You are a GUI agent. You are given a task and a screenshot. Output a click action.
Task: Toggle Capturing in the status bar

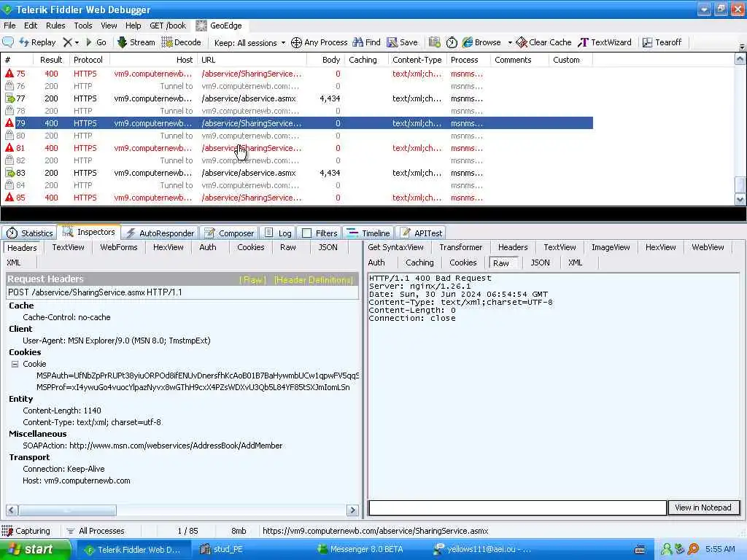[26, 531]
